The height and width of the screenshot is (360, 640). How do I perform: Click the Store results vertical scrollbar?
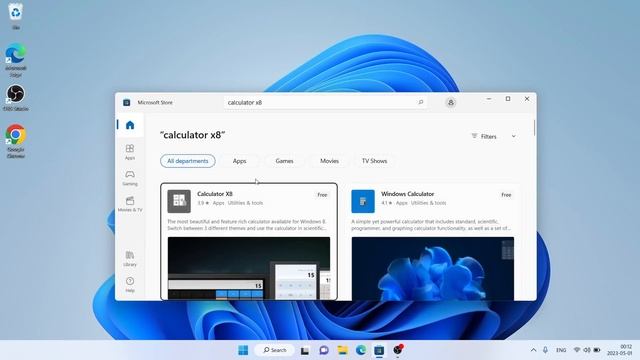click(x=534, y=128)
